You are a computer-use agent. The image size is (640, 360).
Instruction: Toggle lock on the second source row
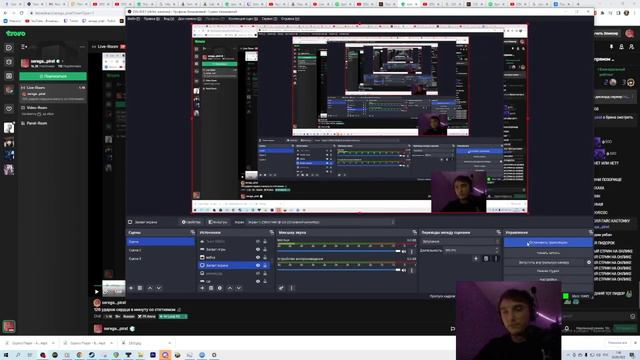coord(265,249)
